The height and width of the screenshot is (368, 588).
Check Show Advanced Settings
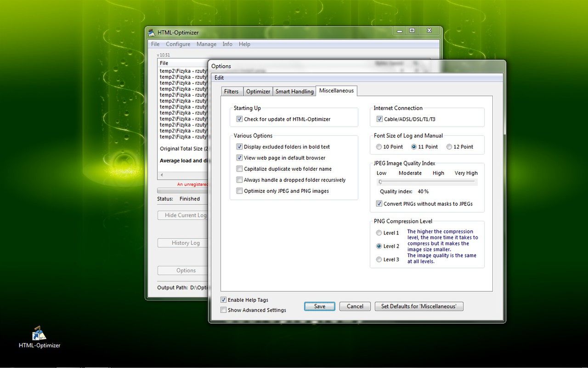223,310
